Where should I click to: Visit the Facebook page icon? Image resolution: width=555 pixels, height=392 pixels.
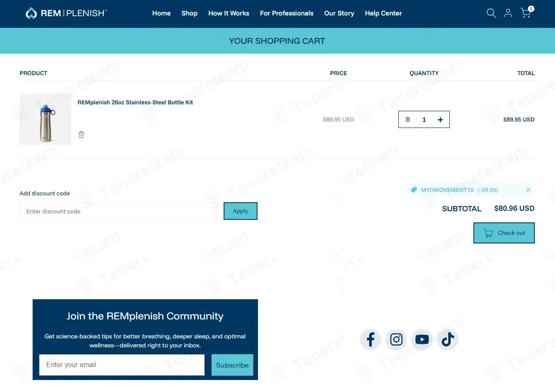click(x=370, y=340)
